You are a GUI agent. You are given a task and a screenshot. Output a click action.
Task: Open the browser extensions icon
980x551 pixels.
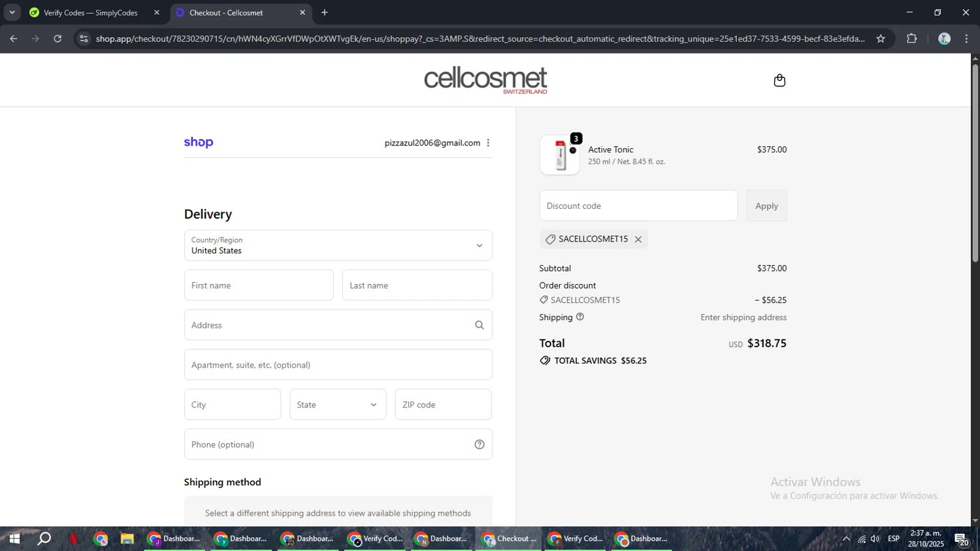(912, 39)
